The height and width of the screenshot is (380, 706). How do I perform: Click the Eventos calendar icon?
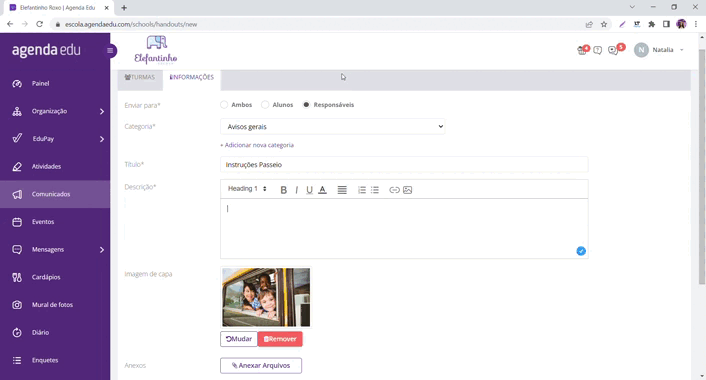(17, 222)
